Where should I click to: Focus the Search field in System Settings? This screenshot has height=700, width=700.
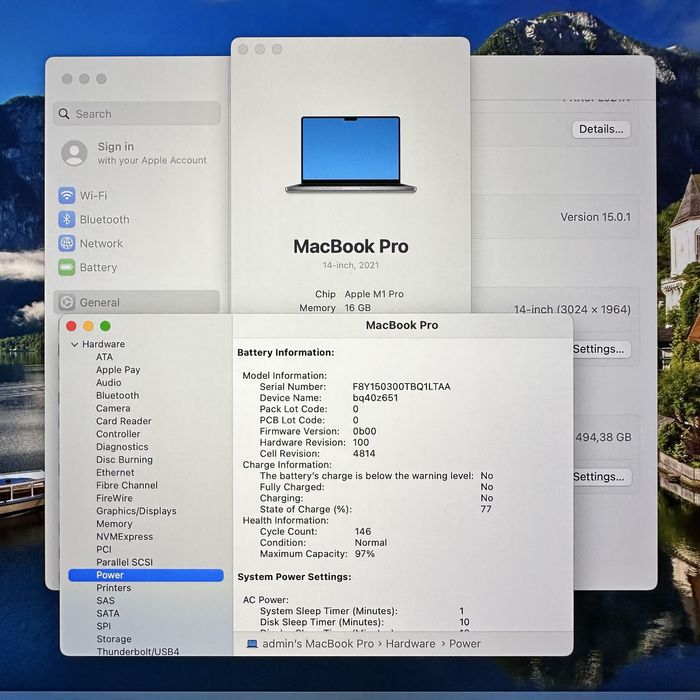(137, 113)
